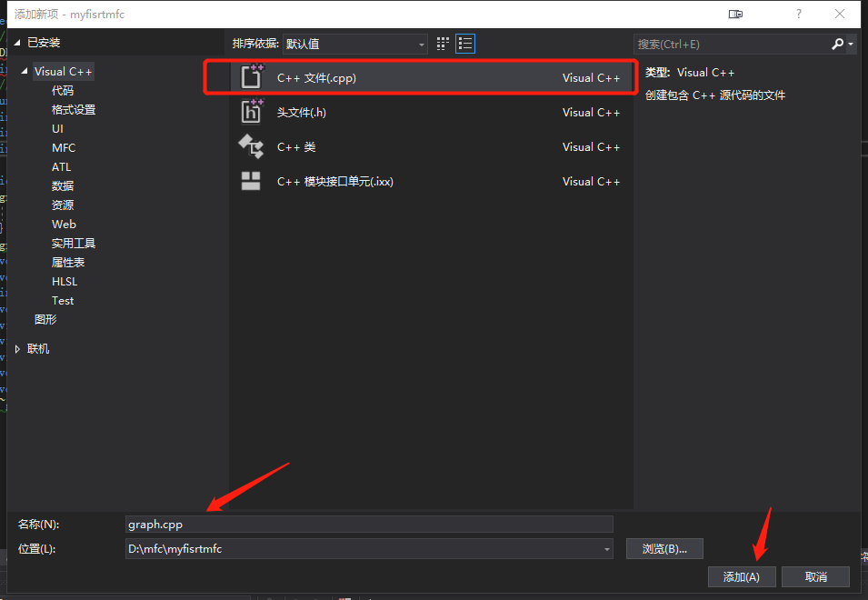The image size is (868, 600).
Task: Click the 浏览(B) button
Action: click(x=664, y=548)
